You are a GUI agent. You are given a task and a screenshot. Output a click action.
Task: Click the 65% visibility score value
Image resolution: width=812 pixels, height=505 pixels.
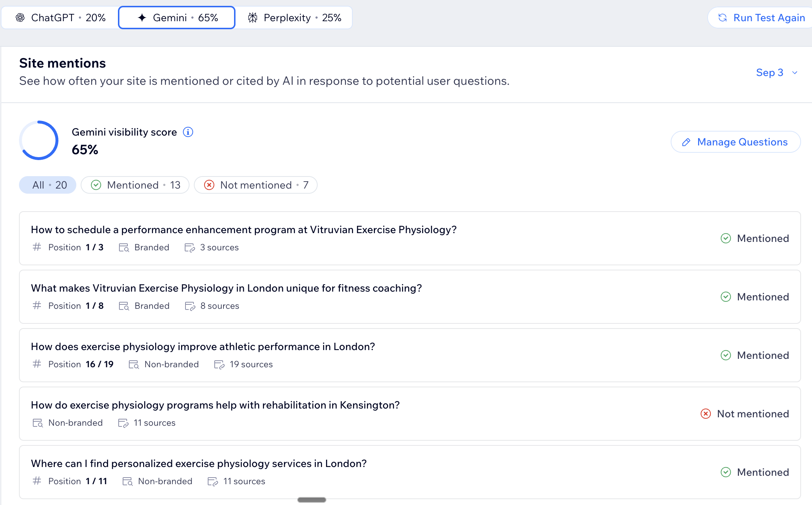[85, 149]
